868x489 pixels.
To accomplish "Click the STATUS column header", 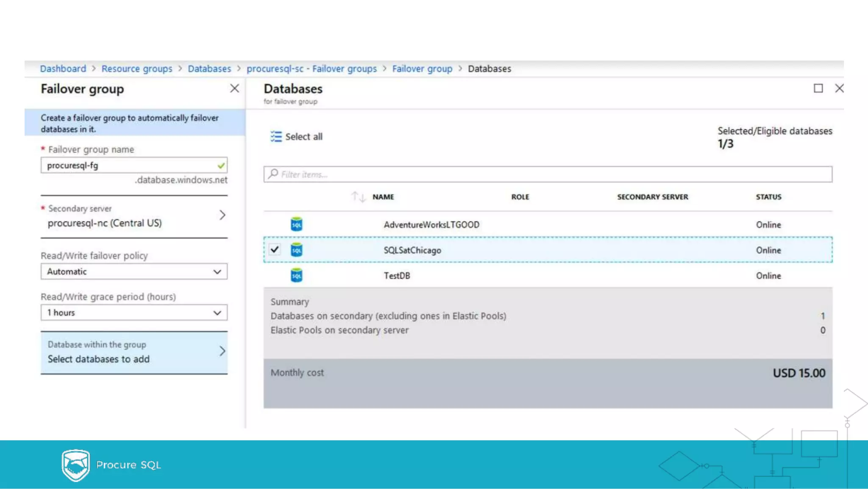I will tap(768, 197).
